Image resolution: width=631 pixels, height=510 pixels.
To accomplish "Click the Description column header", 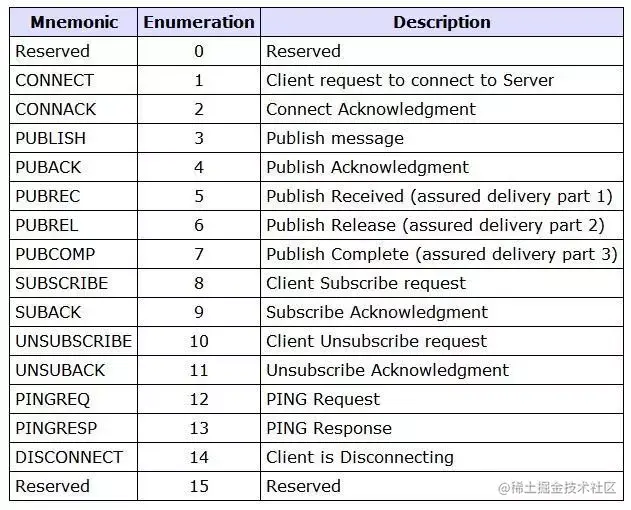I will coord(441,22).
